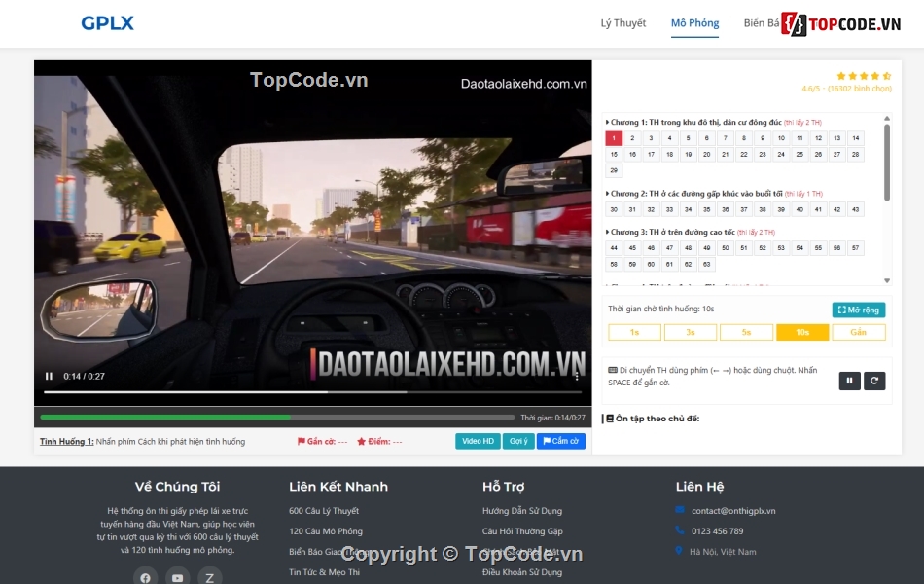Toggle the 'Chương 3: TH ở trên đường cao tốc' section
This screenshot has height=584, width=924.
[x=690, y=232]
